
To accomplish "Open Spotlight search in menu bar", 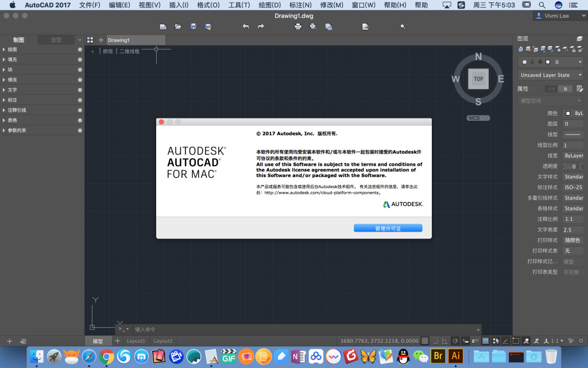I will (x=542, y=5).
